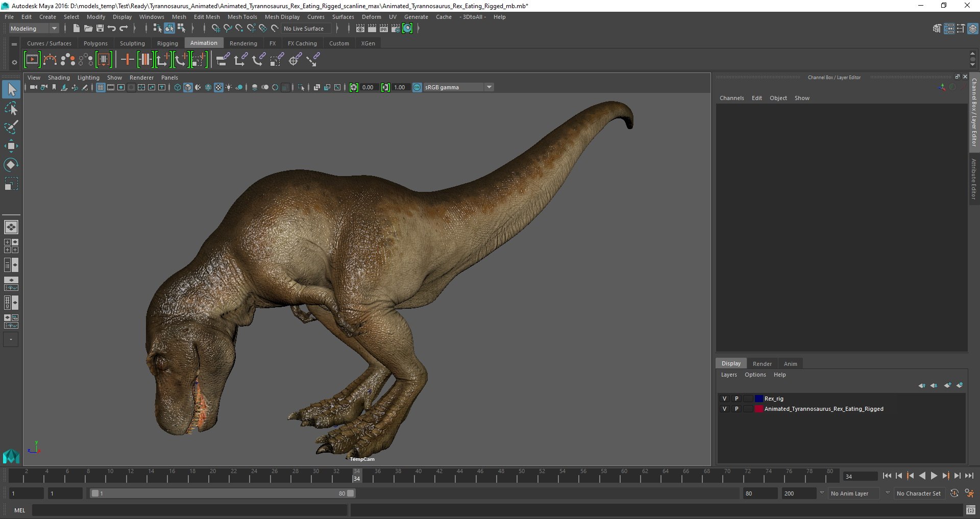Activate the Move tool in toolbox

click(x=11, y=146)
